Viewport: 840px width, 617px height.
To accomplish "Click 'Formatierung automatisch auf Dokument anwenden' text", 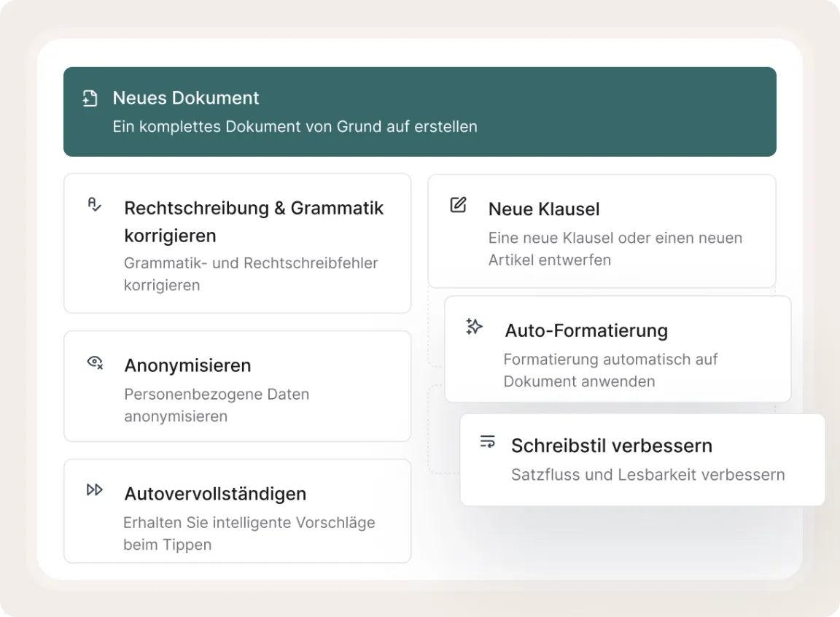I will coord(610,370).
